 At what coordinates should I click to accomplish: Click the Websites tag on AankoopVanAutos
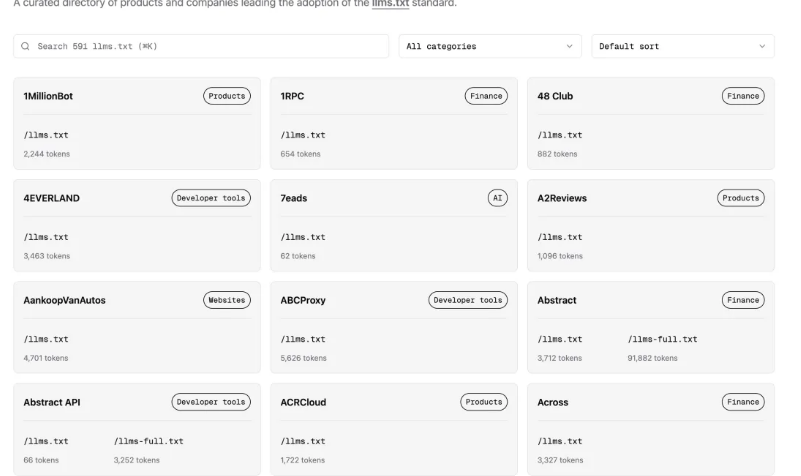(227, 300)
